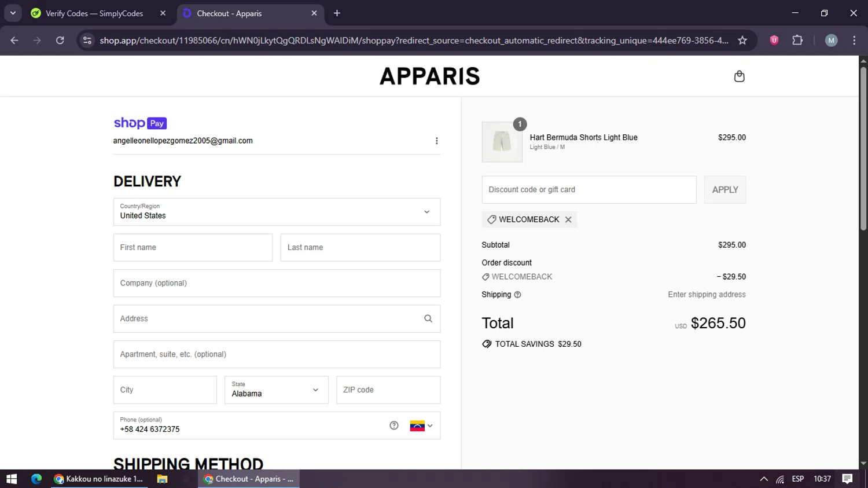Click the shipping info help icon

coord(517,295)
